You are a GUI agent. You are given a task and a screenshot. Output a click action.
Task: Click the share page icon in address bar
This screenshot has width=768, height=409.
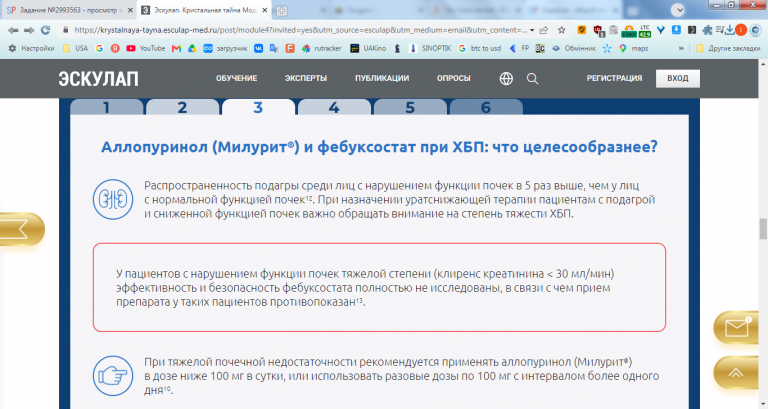tap(544, 30)
